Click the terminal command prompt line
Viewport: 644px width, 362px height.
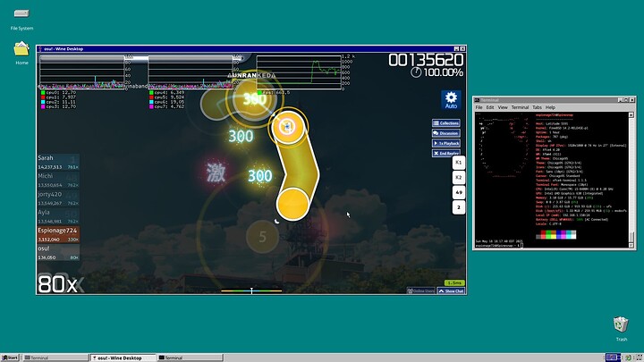(499, 245)
